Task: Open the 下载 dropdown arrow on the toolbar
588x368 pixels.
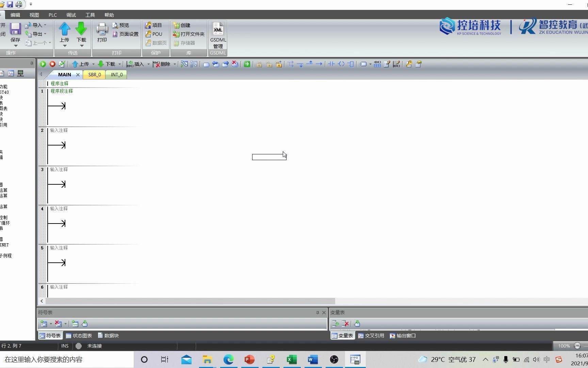Action: (x=119, y=64)
